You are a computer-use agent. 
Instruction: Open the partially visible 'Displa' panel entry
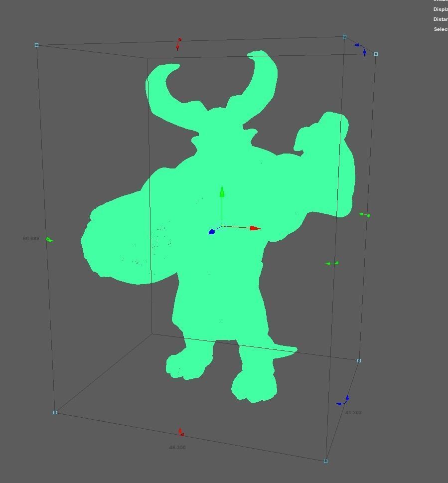[x=441, y=9]
